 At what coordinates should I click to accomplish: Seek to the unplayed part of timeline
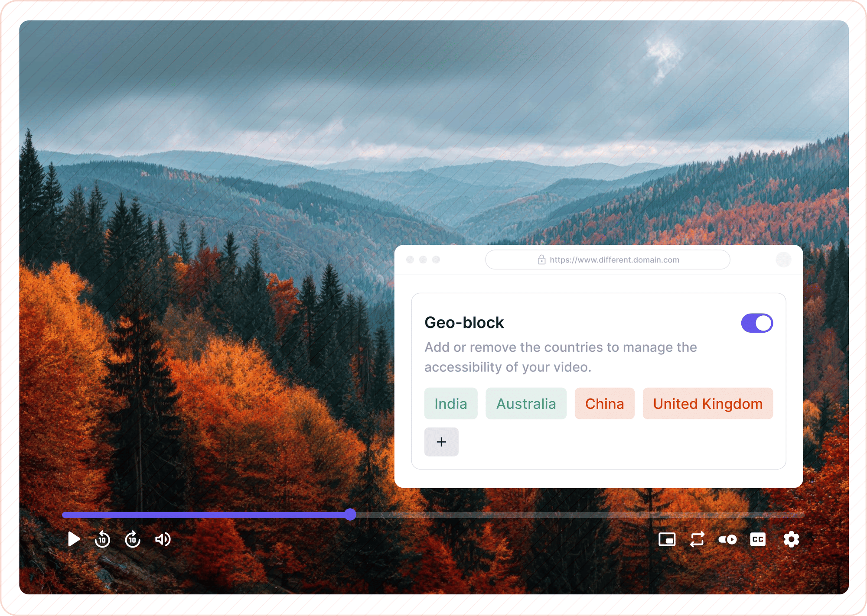580,515
